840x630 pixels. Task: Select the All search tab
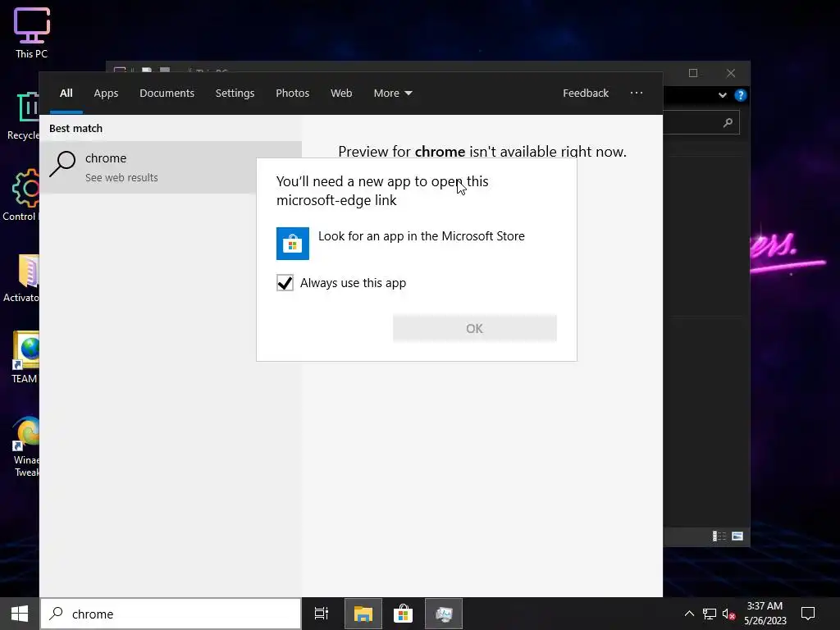[x=66, y=94]
